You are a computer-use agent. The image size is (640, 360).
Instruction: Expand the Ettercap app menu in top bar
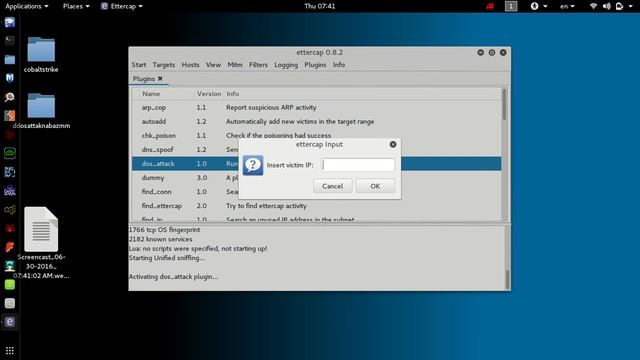122,6
